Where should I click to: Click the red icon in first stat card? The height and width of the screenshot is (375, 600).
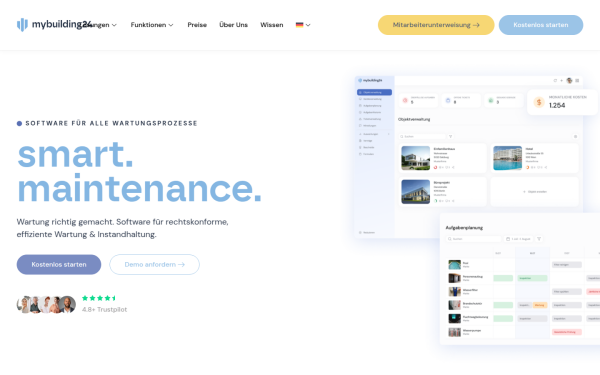[405, 100]
